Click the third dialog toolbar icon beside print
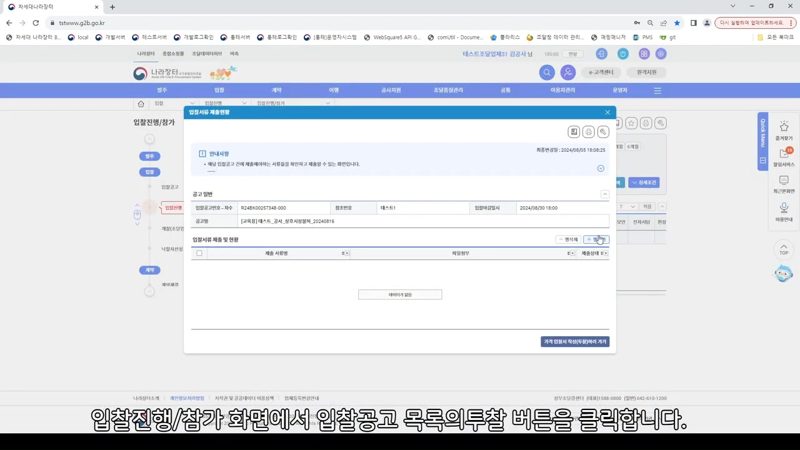800x450 pixels. [x=603, y=132]
